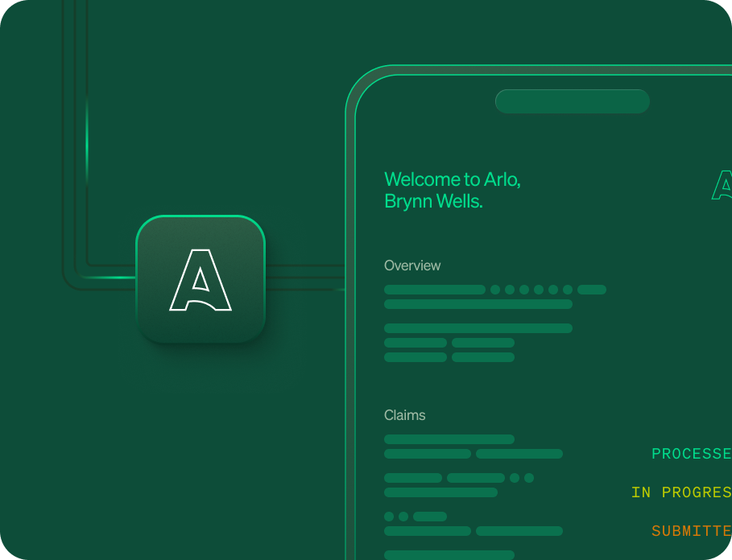Viewport: 732px width, 560px height.
Task: Select the "Welcome to Arlo, Brynn Wells." heading
Action: click(x=453, y=191)
